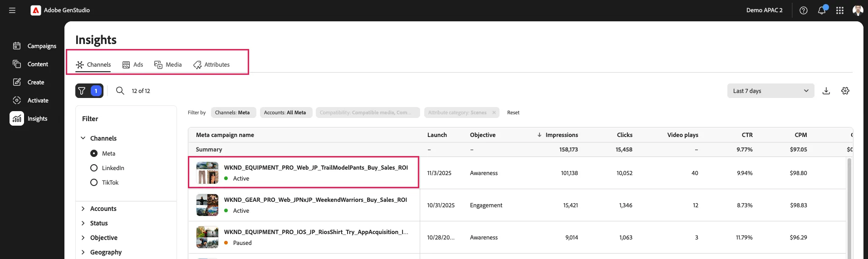Open the WeekendWarriors campaign thumbnail

[x=207, y=205]
